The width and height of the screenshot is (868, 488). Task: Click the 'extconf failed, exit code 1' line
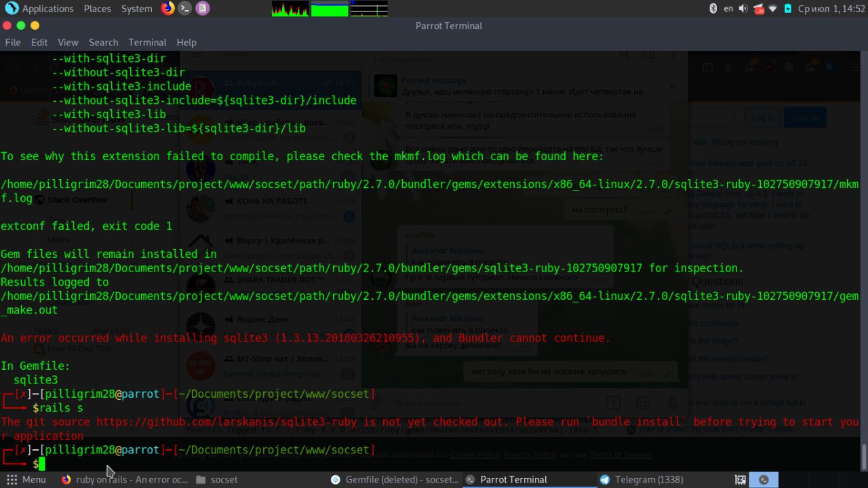(86, 226)
